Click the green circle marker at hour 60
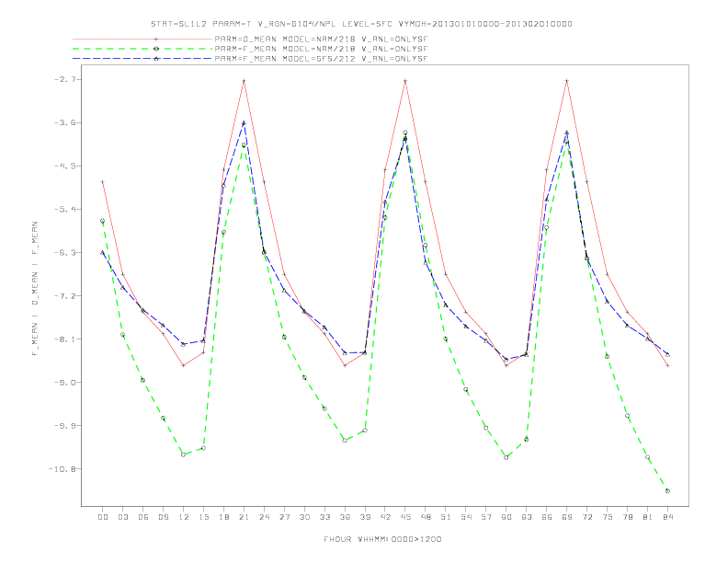 (506, 457)
